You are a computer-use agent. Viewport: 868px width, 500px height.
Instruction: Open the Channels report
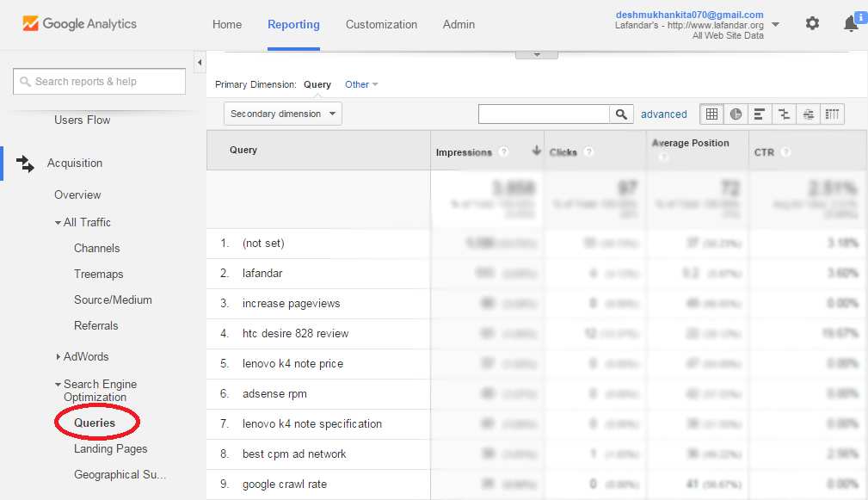pyautogui.click(x=97, y=248)
